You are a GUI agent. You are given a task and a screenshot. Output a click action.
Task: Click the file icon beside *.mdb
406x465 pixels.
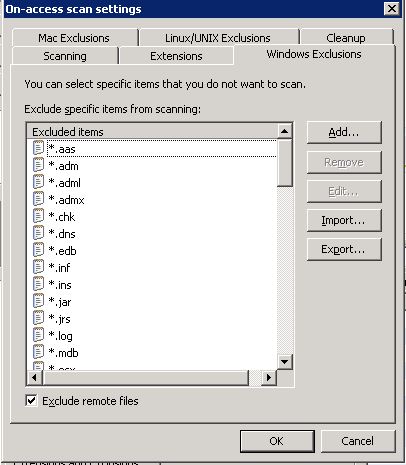38,352
